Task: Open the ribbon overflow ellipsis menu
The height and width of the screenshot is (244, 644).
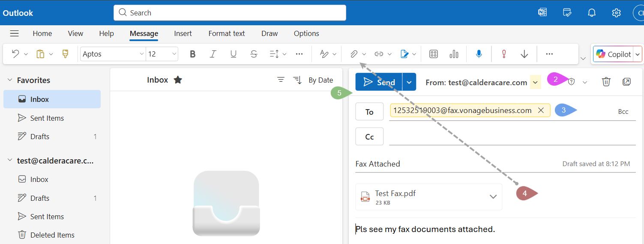Action: coord(549,54)
